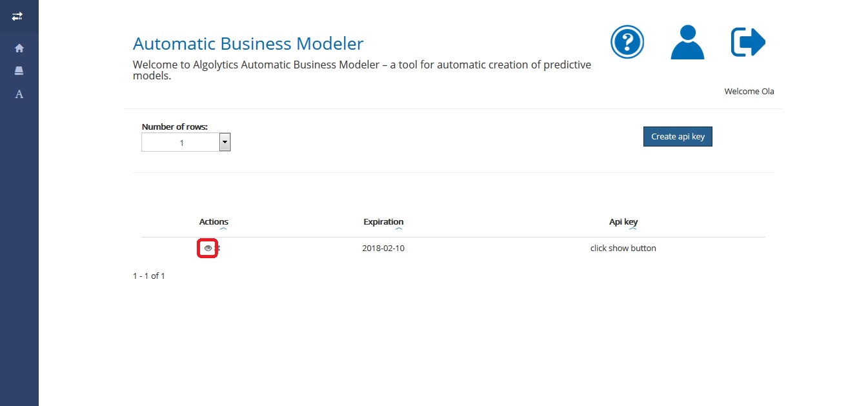
Task: Click the Api key column header
Action: point(623,221)
